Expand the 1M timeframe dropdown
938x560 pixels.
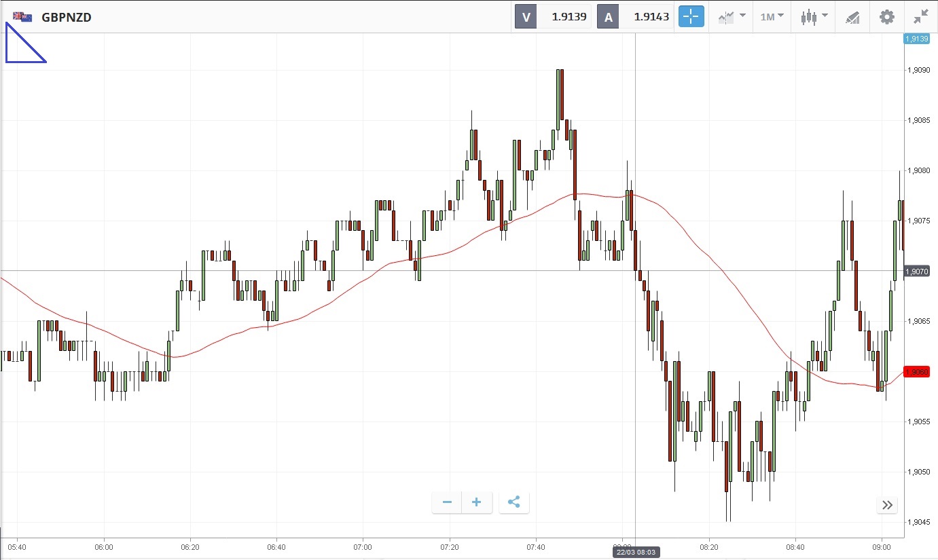pos(772,17)
